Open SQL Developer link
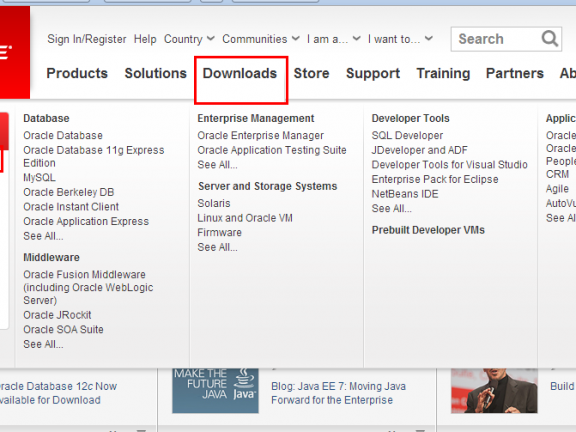This screenshot has width=576, height=432. point(407,136)
